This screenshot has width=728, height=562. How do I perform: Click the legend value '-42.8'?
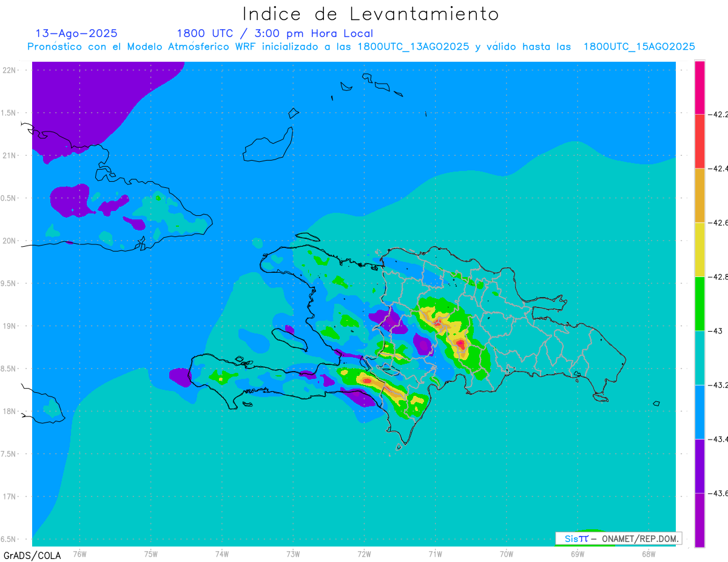click(719, 277)
